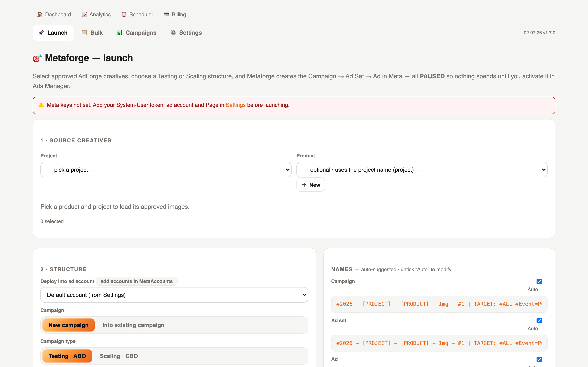The height and width of the screenshot is (367, 588).
Task: Click the Launch rocket icon
Action: [41, 33]
